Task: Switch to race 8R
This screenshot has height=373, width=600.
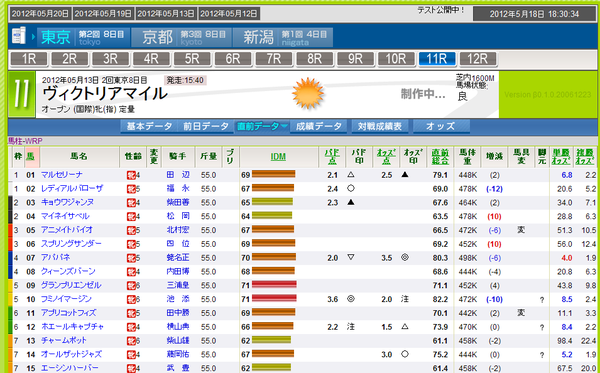Action: pyautogui.click(x=315, y=59)
